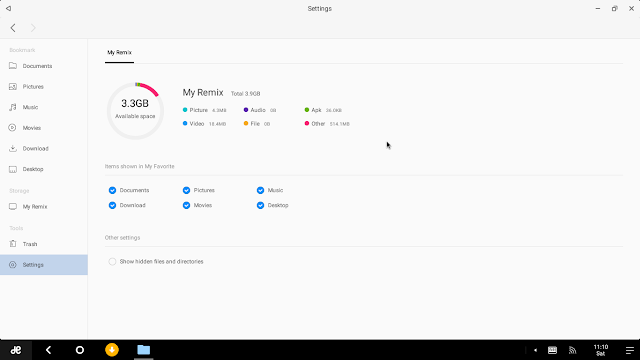
Task: Click the Pictures label in sidebar
Action: [33, 87]
